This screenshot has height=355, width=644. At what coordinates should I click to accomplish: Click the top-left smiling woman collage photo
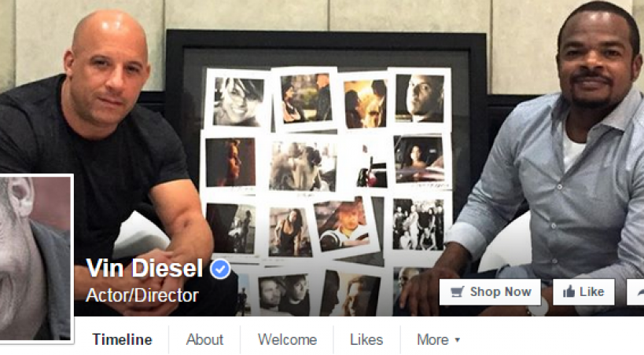[237, 101]
